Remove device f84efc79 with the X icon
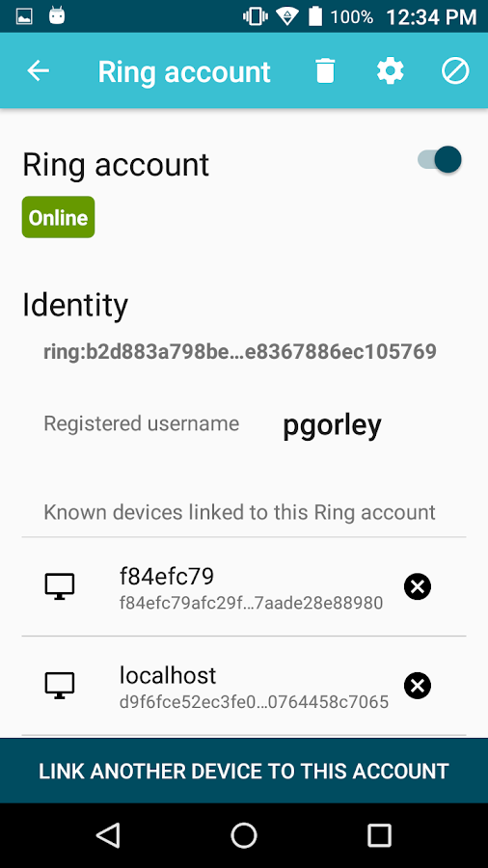 tap(418, 586)
